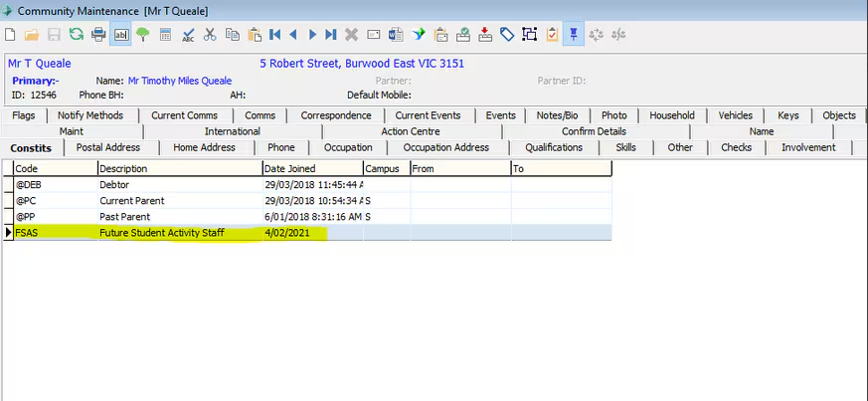Image resolution: width=868 pixels, height=401 pixels.
Task: Open the calculator icon
Action: click(165, 35)
